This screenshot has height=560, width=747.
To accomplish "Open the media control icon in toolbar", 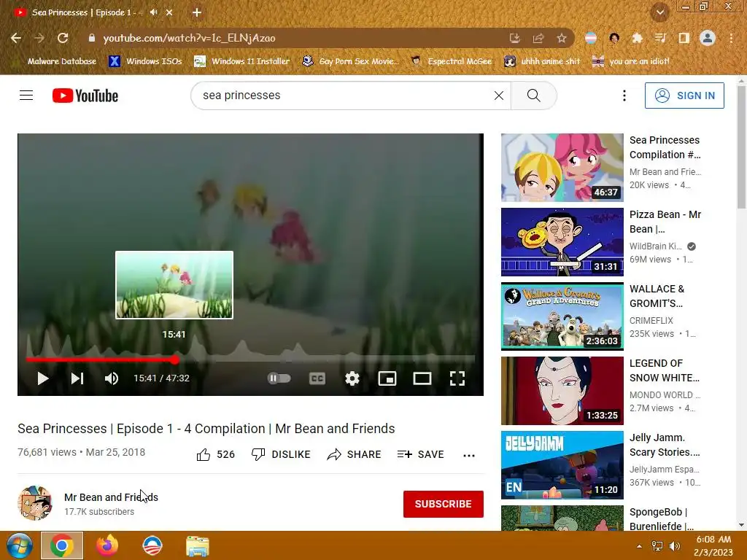I will tap(660, 38).
